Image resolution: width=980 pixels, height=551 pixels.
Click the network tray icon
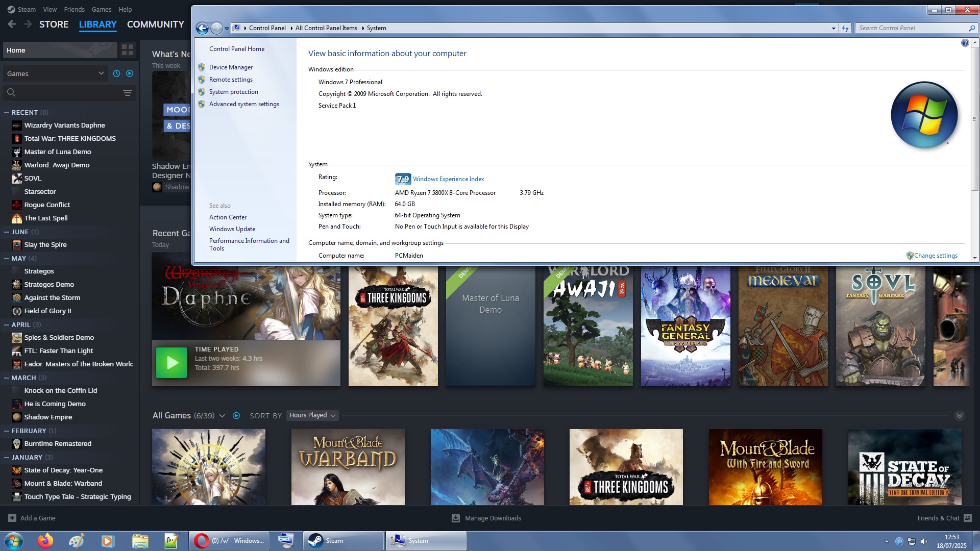[912, 541]
